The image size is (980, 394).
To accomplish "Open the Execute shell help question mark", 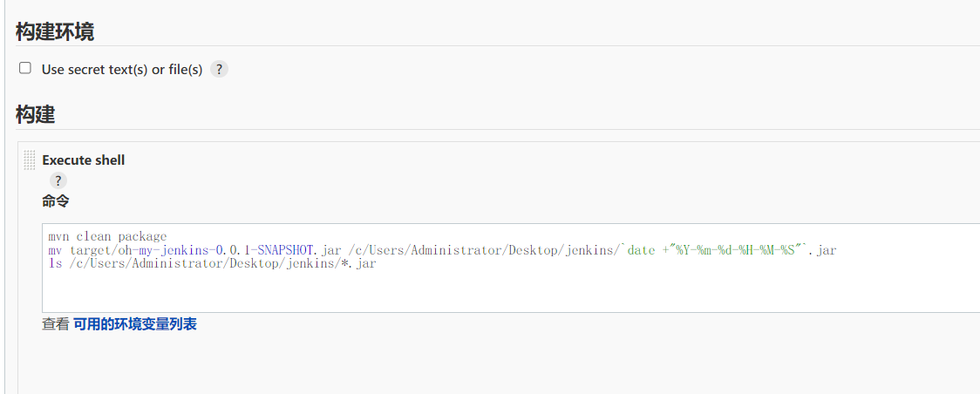I will pyautogui.click(x=58, y=180).
